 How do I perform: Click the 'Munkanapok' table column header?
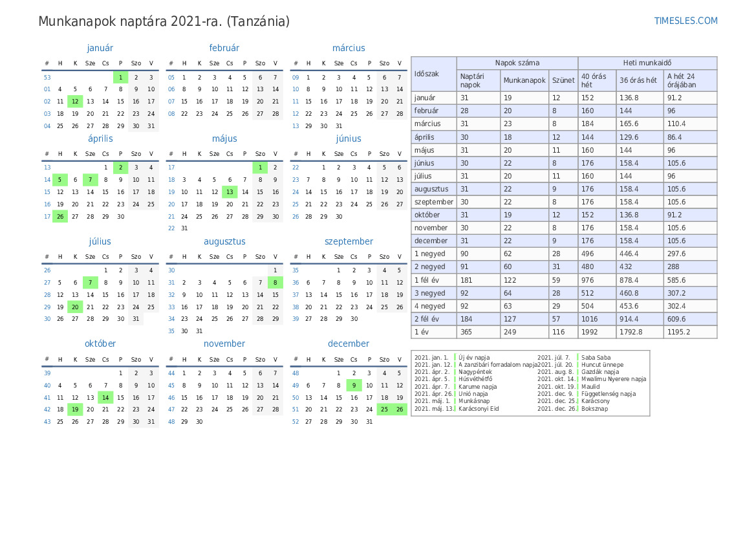(x=524, y=81)
